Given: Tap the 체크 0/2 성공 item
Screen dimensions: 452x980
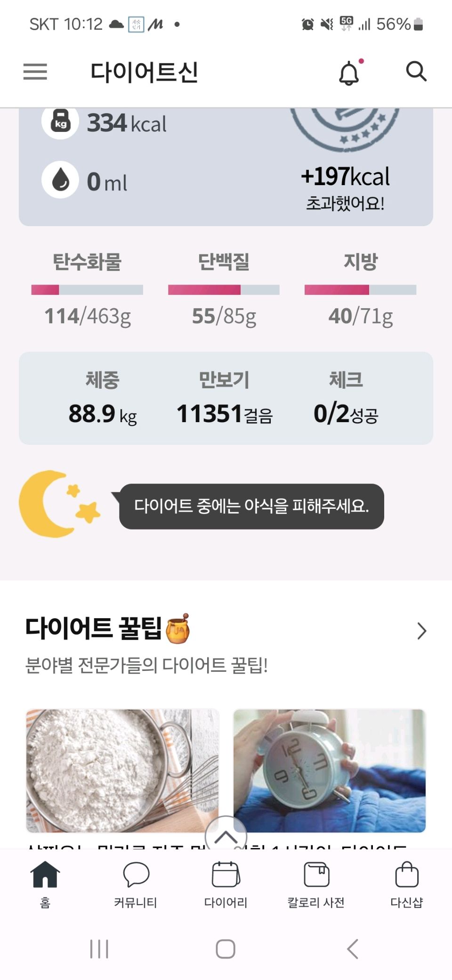Looking at the screenshot, I should 346,398.
